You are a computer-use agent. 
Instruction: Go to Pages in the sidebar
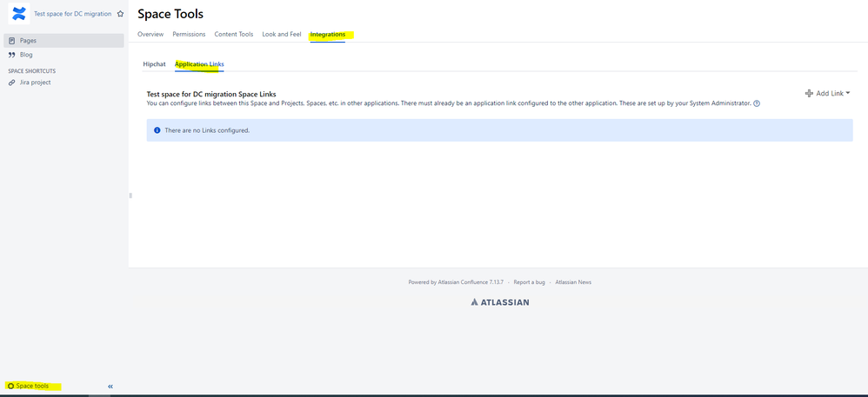(63, 40)
